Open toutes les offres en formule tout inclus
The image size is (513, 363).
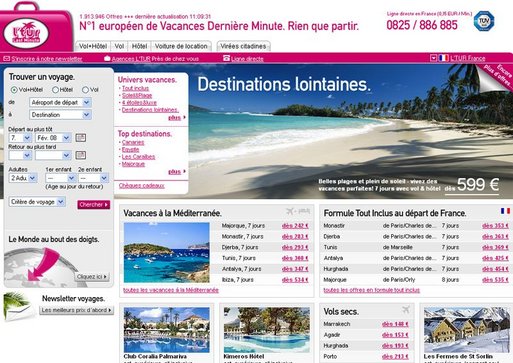click(372, 290)
